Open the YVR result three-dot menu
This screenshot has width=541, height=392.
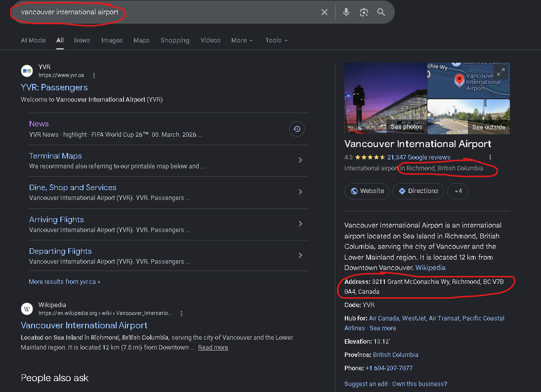click(94, 75)
